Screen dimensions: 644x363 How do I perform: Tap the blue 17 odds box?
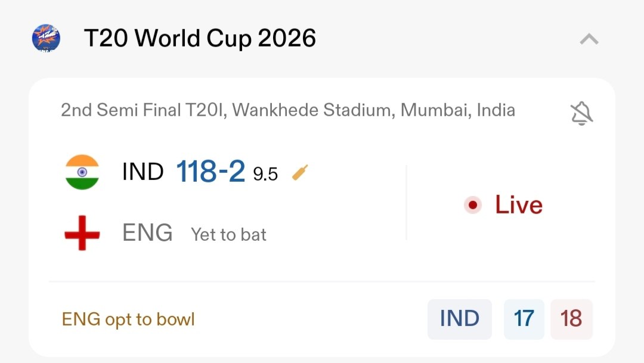click(x=524, y=319)
